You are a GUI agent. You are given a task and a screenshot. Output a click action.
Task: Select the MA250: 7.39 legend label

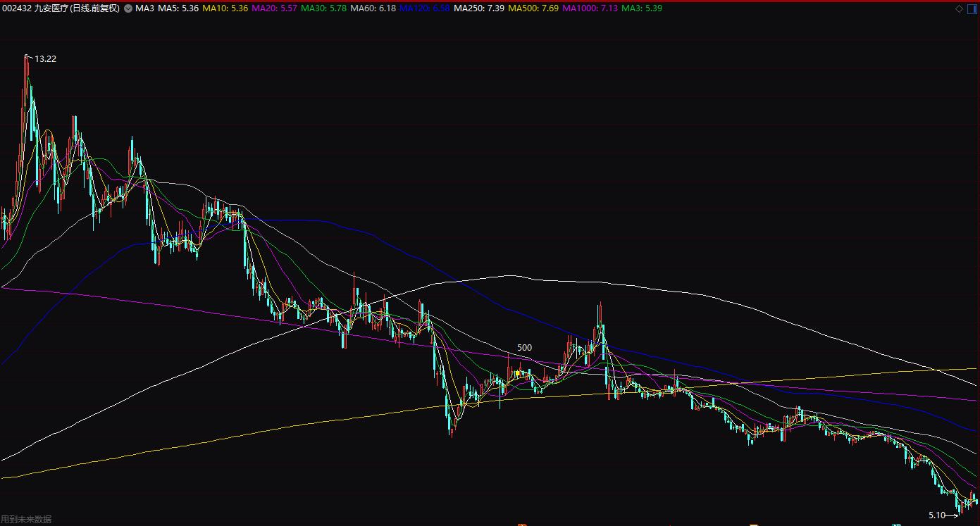[479, 8]
